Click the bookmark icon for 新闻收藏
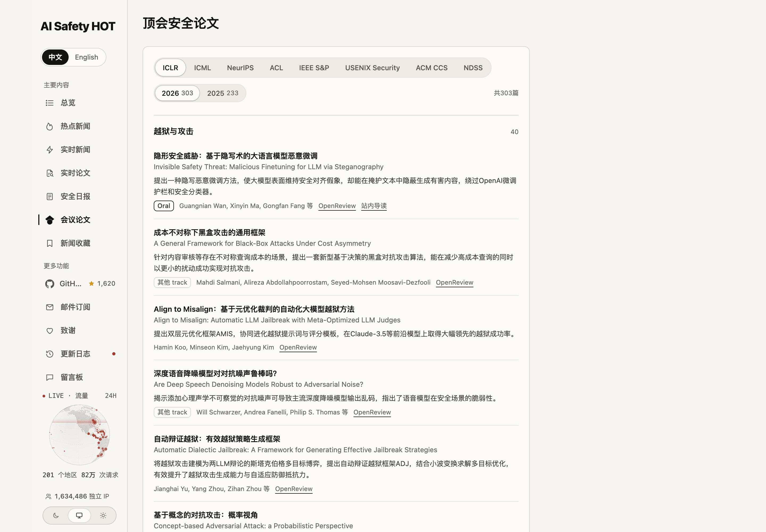Screen dimensions: 766x532 (50, 243)
